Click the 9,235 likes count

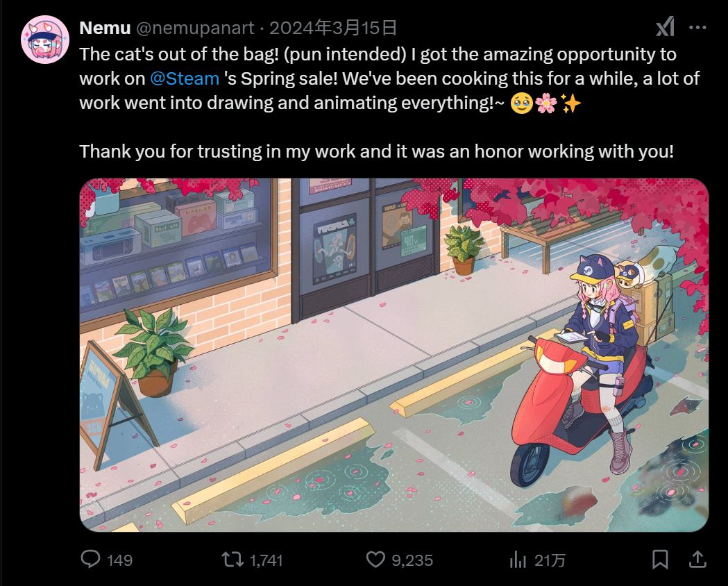point(412,560)
